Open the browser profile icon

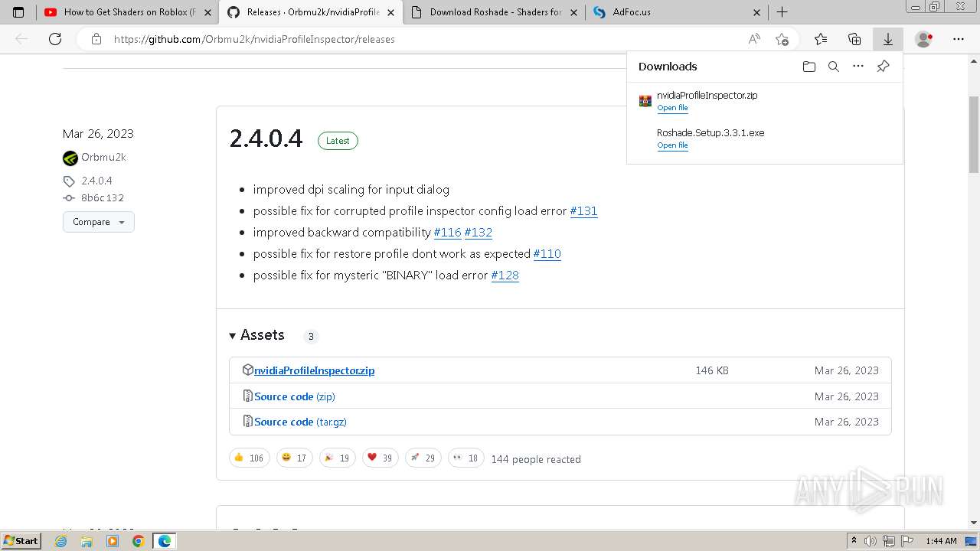pos(924,39)
